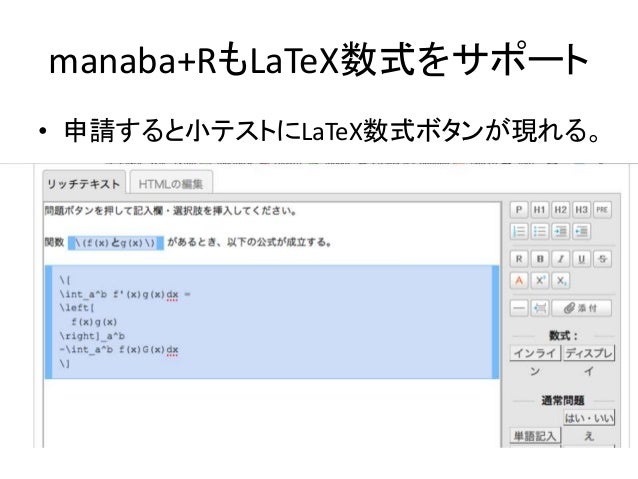Click the text があるとき、以下の公式が成立する
Screen dimensions: 638x479
coord(250,243)
